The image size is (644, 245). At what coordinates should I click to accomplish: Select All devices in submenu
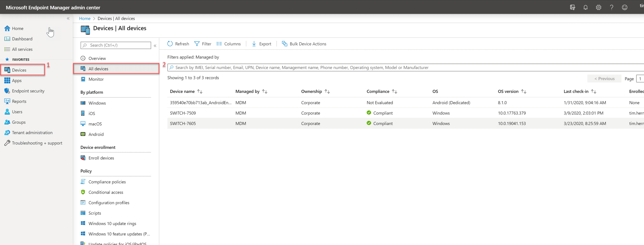click(116, 69)
